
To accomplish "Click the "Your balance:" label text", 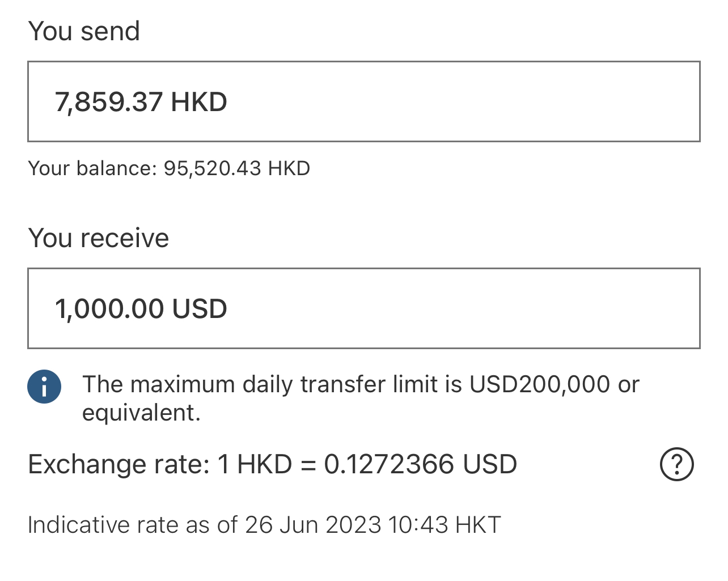I will click(92, 168).
